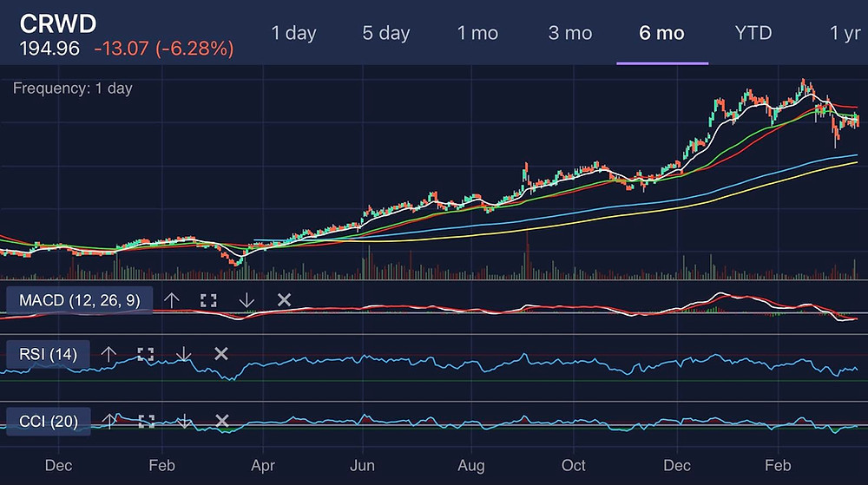
Task: Tap the Oct label on time axis
Action: click(574, 466)
